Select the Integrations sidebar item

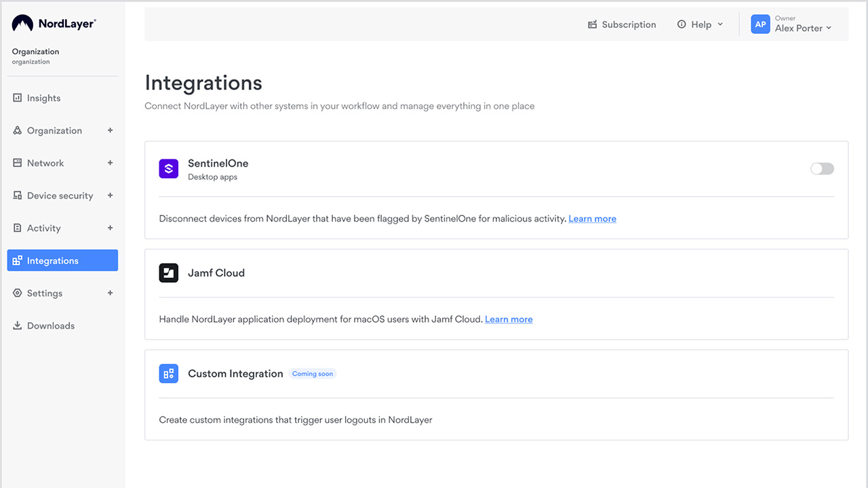point(62,261)
